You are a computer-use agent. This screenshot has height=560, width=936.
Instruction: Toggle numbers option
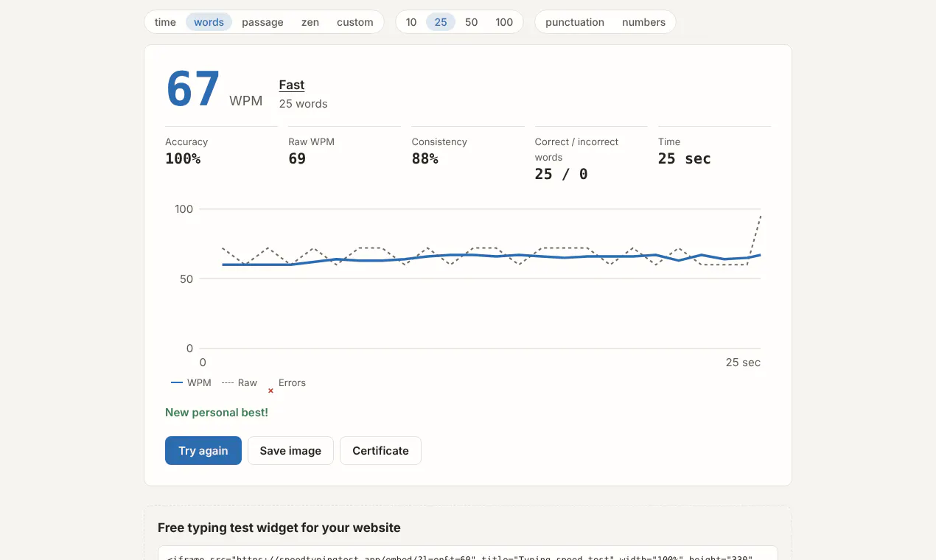tap(643, 22)
